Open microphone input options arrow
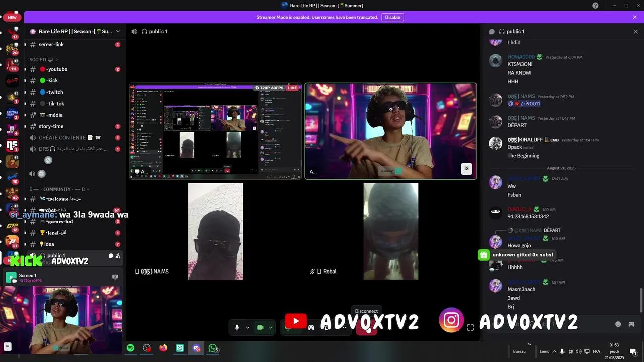The height and width of the screenshot is (362, 644). (x=247, y=327)
